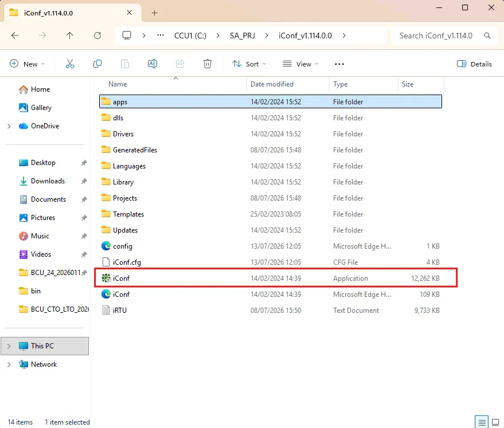
Task: Click the Refresh icon in navigation bar
Action: coord(97,36)
